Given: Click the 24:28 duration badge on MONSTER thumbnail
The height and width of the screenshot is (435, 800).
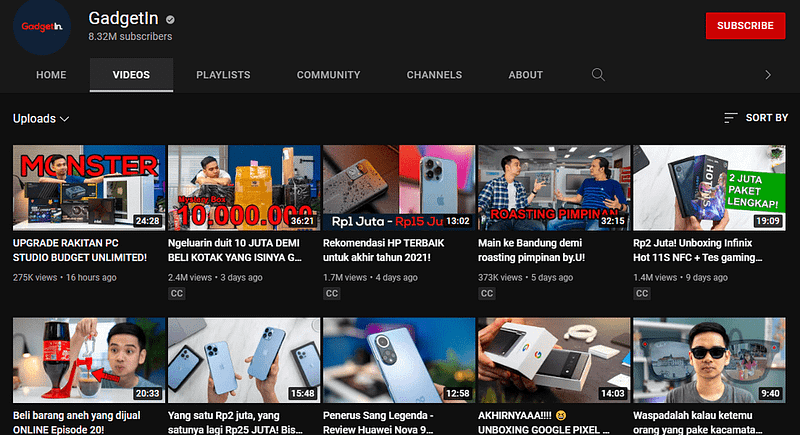Looking at the screenshot, I should coord(147,221).
